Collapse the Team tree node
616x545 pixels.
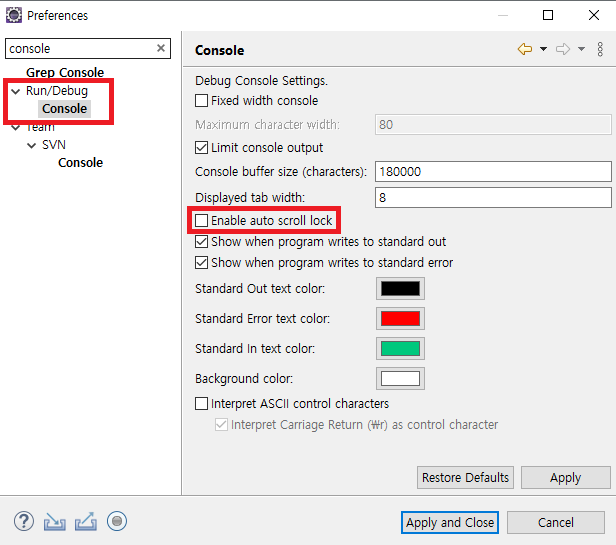16,127
